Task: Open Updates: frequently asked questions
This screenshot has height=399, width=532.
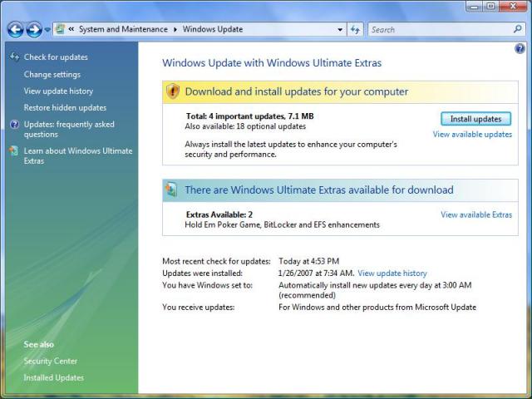Action: [69, 130]
